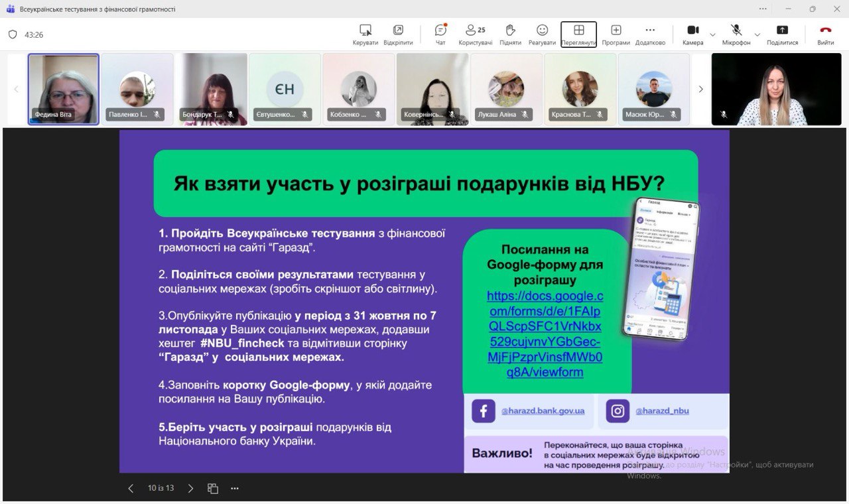Screen dimensions: 849x504
Task: Open the Додатково more actions menu
Action: 650,34
